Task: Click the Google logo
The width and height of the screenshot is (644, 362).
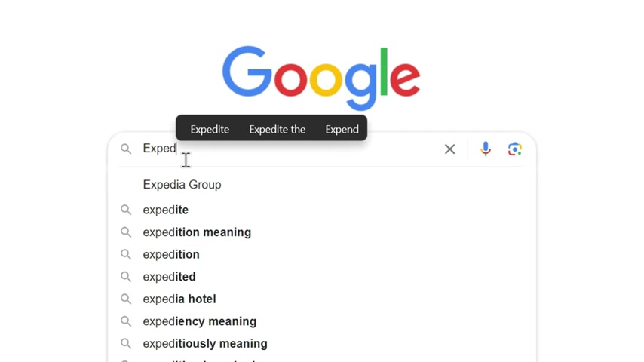Action: (321, 77)
